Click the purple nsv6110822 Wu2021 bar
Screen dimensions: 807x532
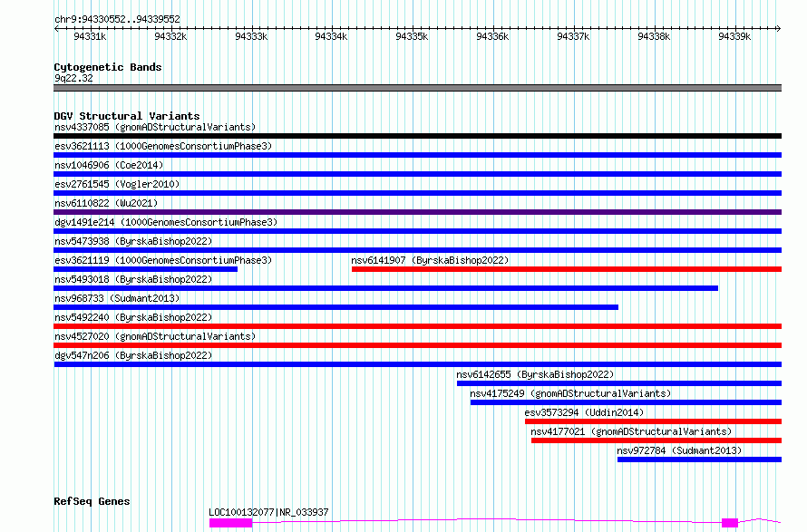417,212
